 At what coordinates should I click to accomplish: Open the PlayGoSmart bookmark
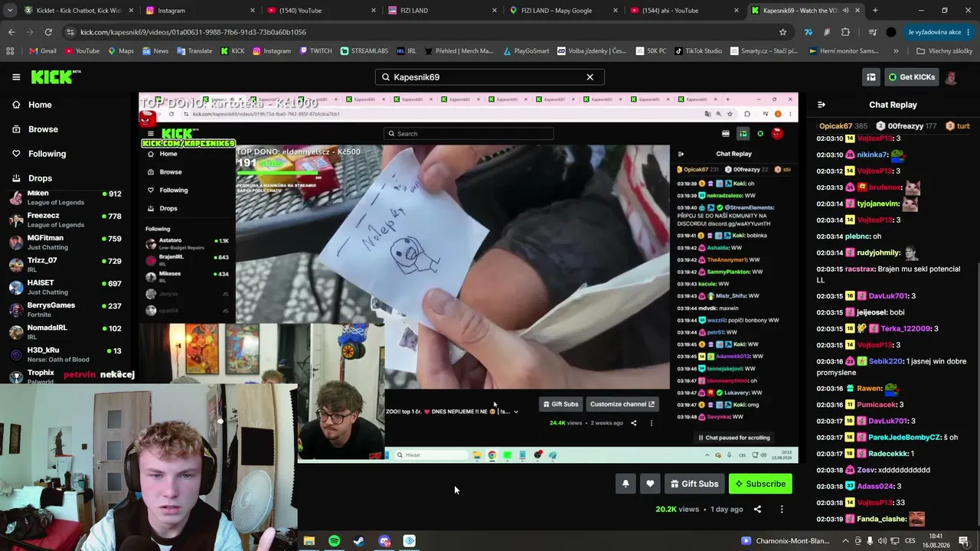tap(526, 51)
